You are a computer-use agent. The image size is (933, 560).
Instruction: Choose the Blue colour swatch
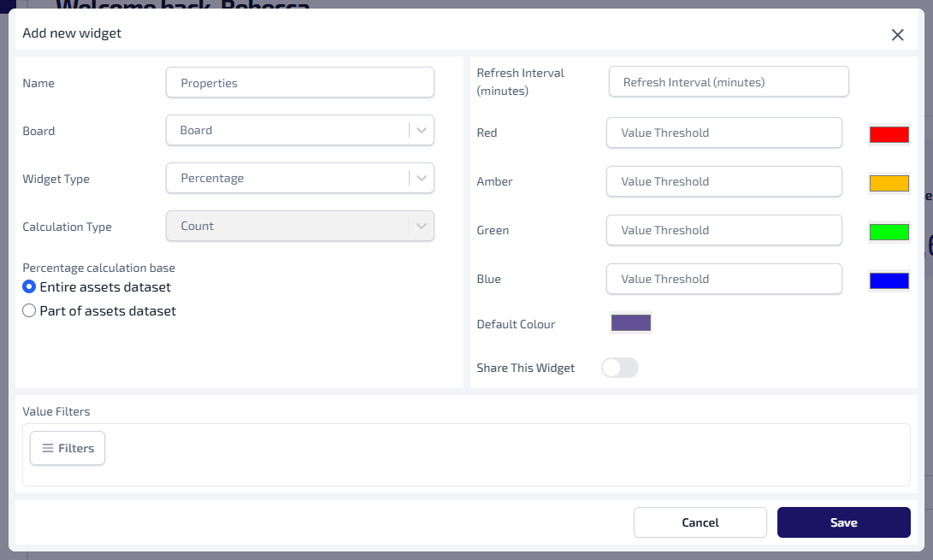[x=889, y=280]
